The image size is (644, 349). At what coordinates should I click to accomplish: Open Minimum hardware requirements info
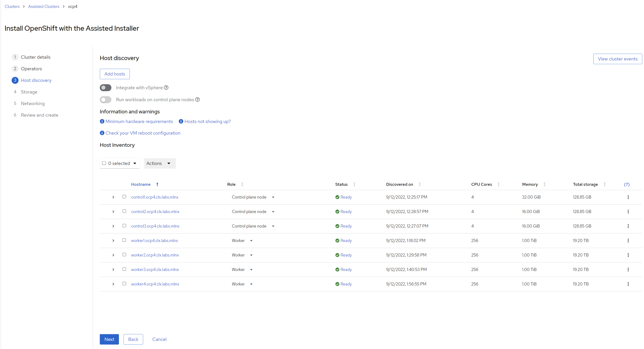click(x=137, y=121)
